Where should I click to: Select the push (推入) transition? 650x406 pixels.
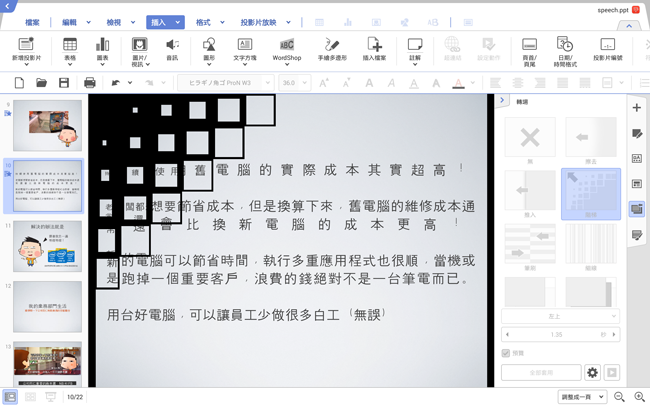(530, 190)
